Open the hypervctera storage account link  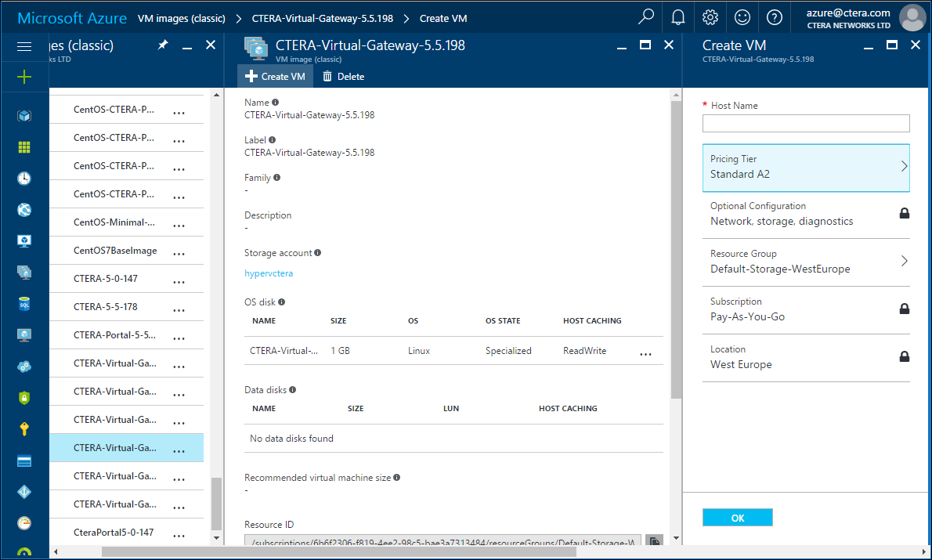click(269, 273)
